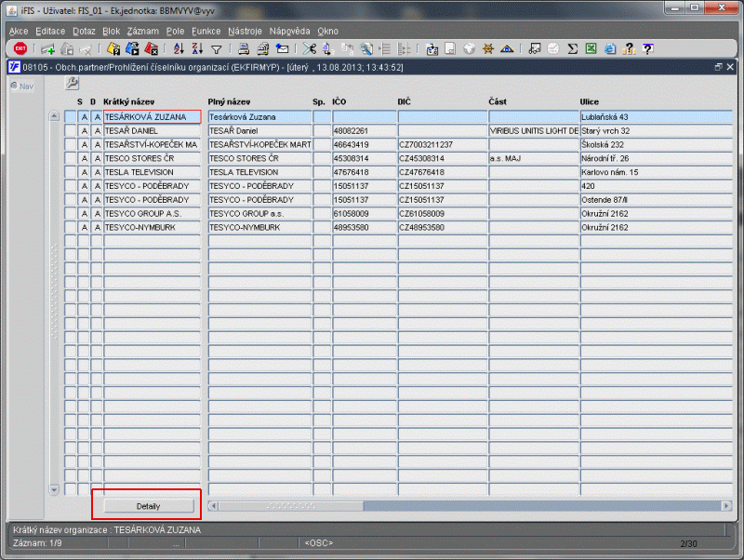The image size is (744, 560).
Task: Click the enter query folder icon
Action: point(113,48)
